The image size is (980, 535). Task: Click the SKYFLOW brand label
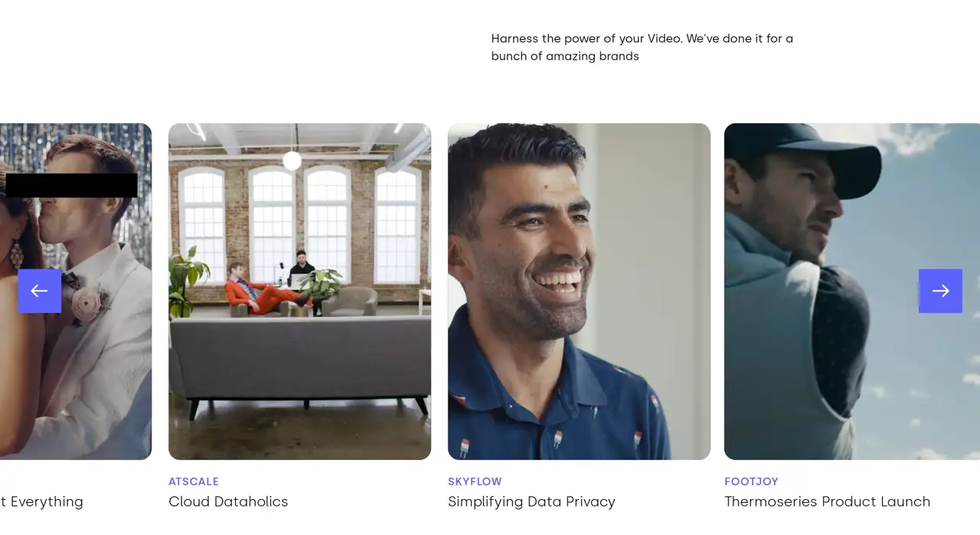(475, 481)
